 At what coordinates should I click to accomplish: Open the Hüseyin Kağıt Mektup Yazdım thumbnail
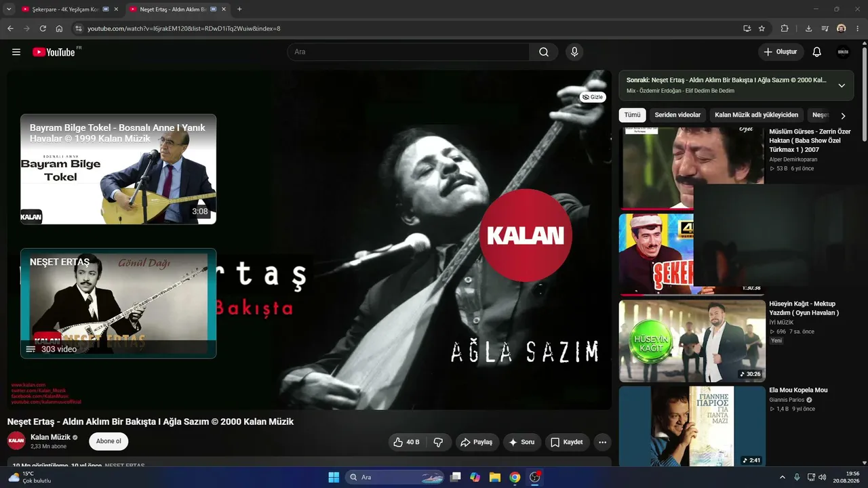[x=692, y=341]
